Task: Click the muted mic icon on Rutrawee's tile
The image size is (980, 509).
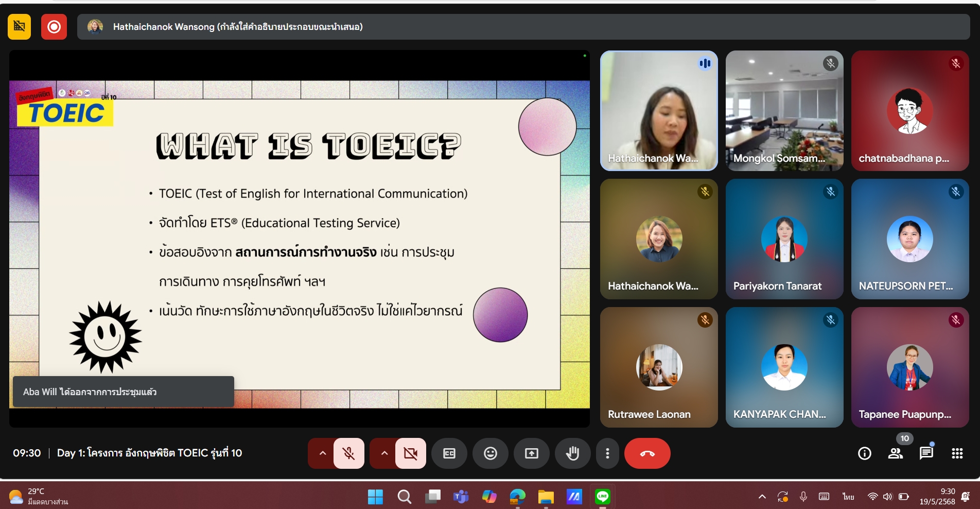Action: pos(705,320)
